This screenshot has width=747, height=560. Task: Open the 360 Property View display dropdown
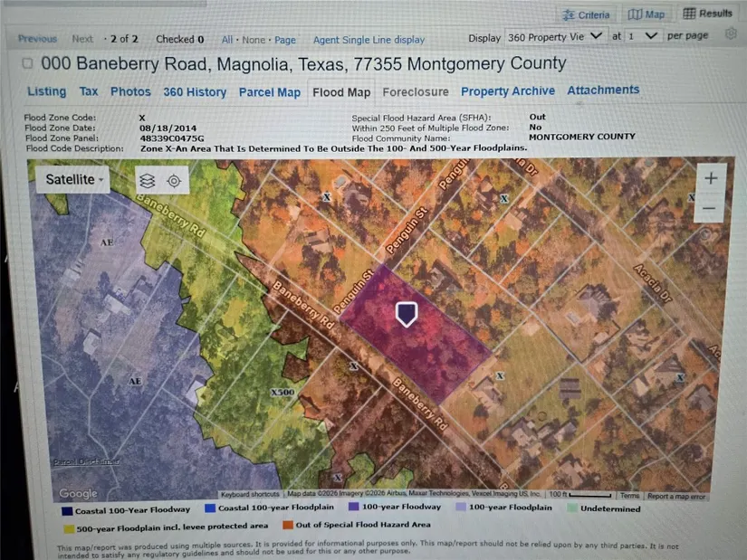[554, 37]
